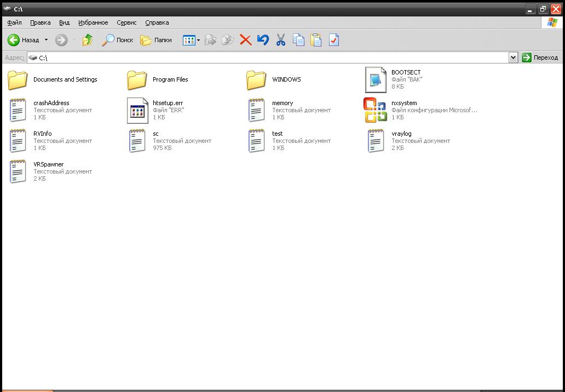Screen dimensions: 565x392
Task: Click the Up one level folder icon
Action: point(87,40)
